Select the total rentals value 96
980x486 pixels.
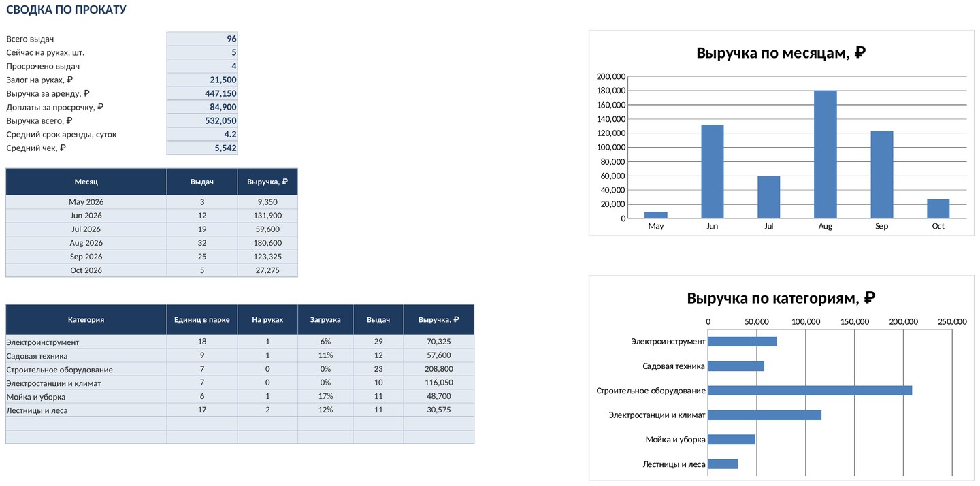click(x=202, y=39)
